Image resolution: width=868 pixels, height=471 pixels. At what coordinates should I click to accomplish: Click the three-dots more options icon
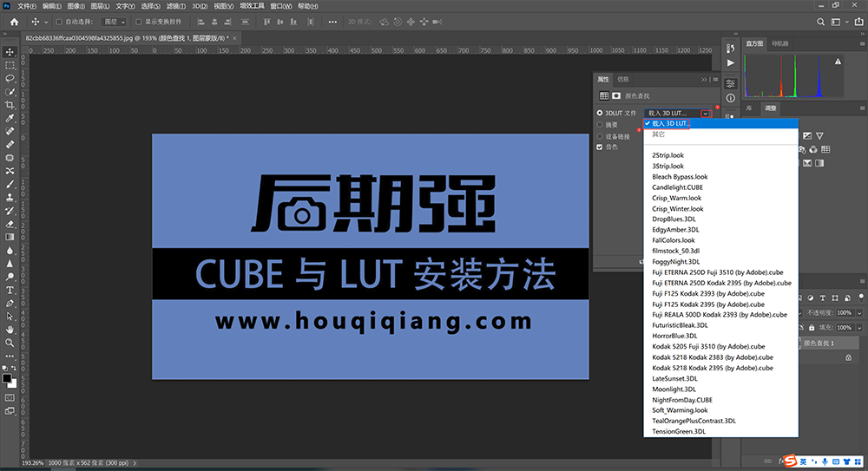point(332,23)
